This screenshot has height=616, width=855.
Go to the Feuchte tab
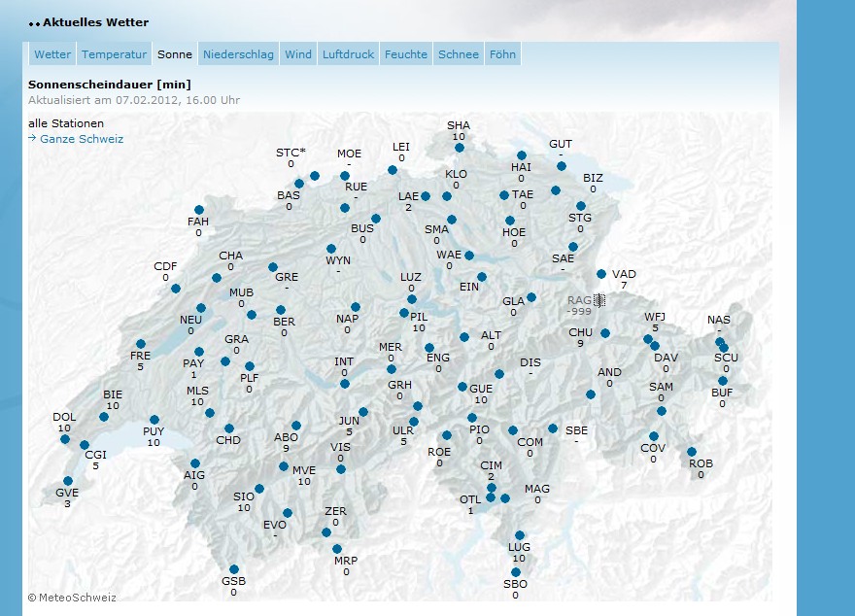click(405, 54)
